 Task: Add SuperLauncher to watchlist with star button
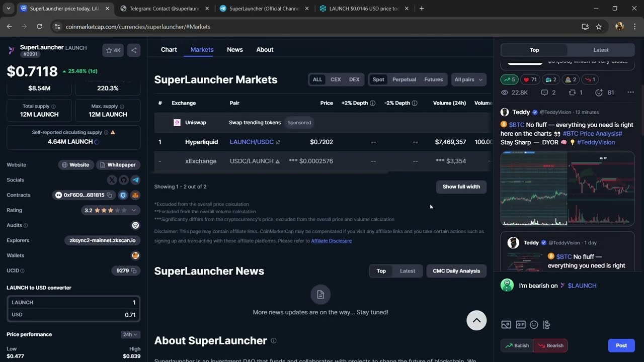(x=113, y=50)
